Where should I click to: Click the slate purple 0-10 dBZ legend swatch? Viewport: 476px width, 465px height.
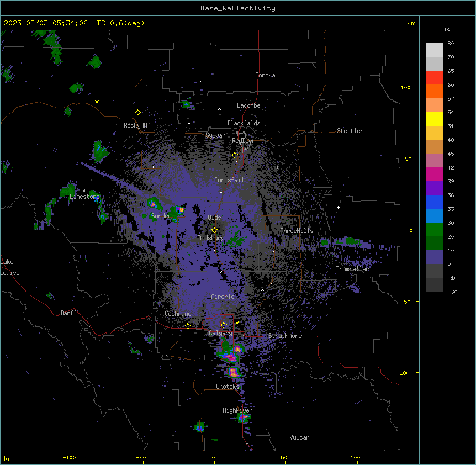pyautogui.click(x=434, y=257)
